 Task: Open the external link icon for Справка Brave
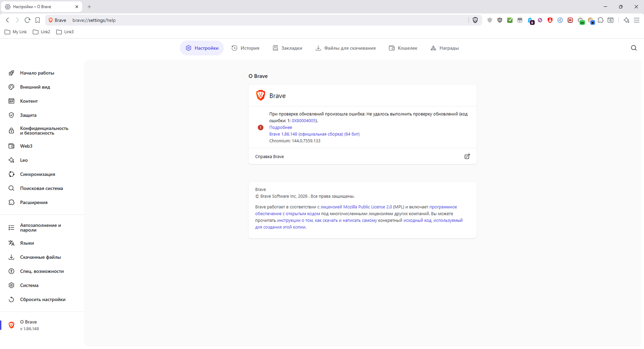tap(467, 156)
